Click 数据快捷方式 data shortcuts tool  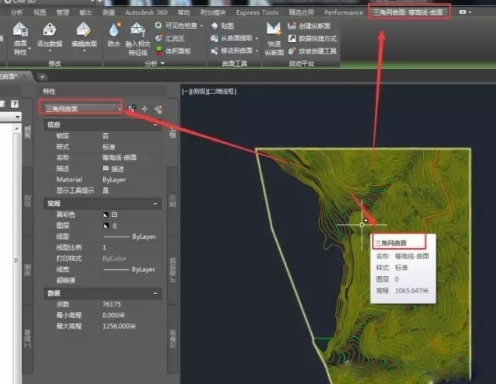pyautogui.click(x=312, y=39)
